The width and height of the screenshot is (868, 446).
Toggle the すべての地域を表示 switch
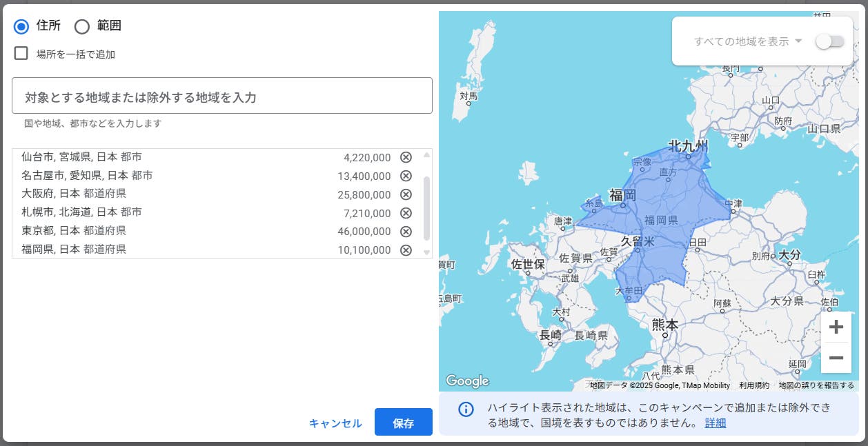829,41
